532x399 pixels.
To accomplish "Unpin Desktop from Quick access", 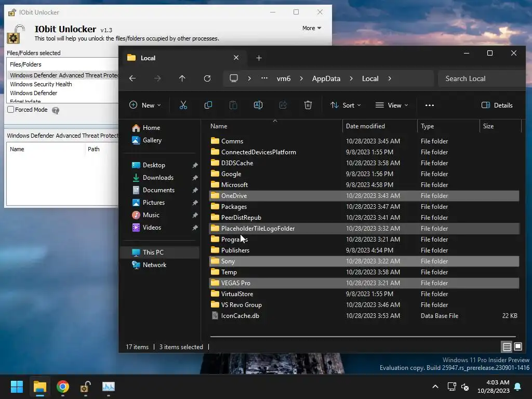I will coord(195,165).
